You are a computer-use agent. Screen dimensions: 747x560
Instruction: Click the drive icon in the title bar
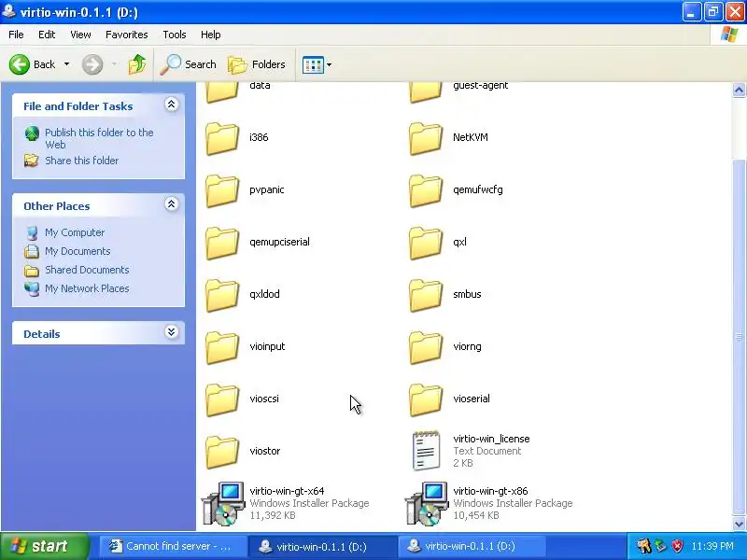[8, 10]
